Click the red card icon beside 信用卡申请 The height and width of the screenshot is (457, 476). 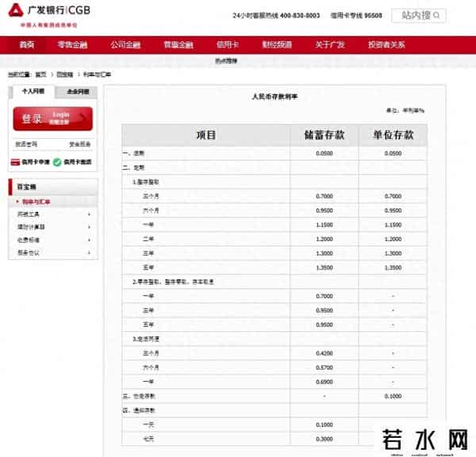tap(15, 162)
